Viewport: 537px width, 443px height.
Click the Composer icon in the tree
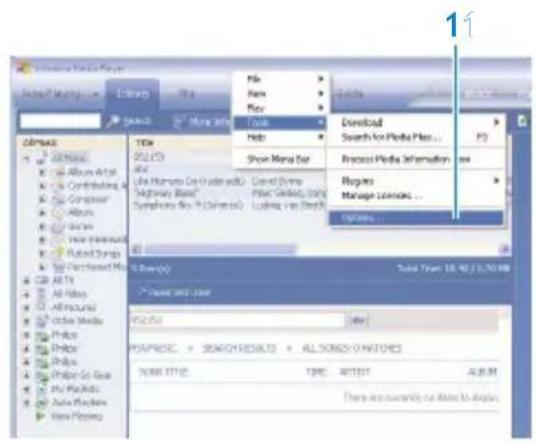(x=60, y=199)
